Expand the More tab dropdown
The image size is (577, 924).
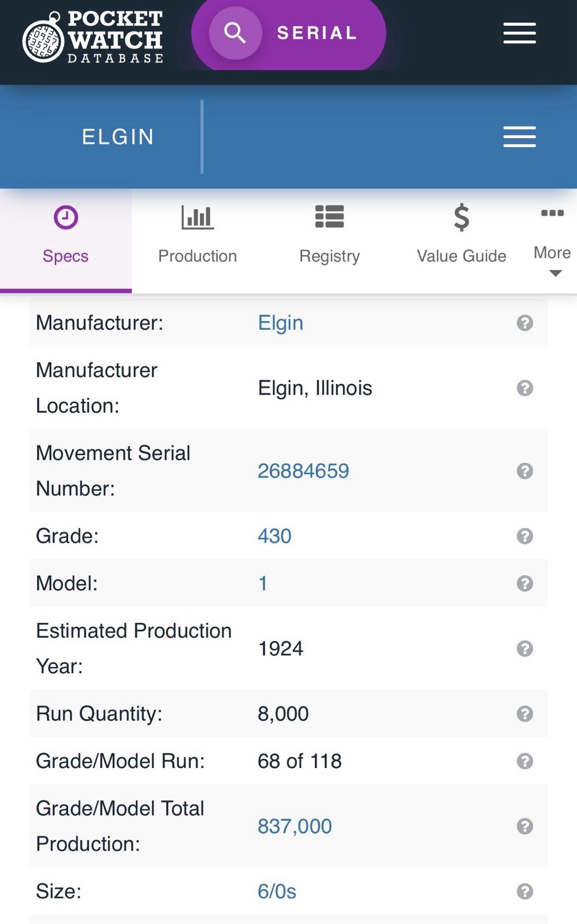pos(552,240)
